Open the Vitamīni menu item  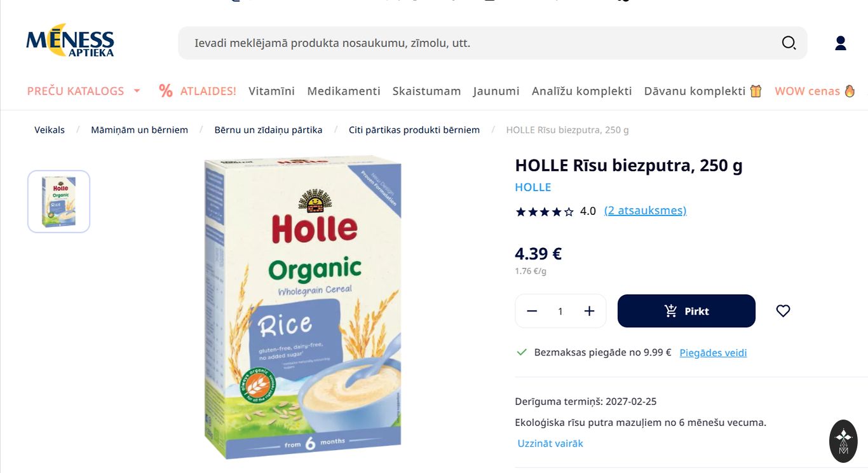[x=271, y=91]
